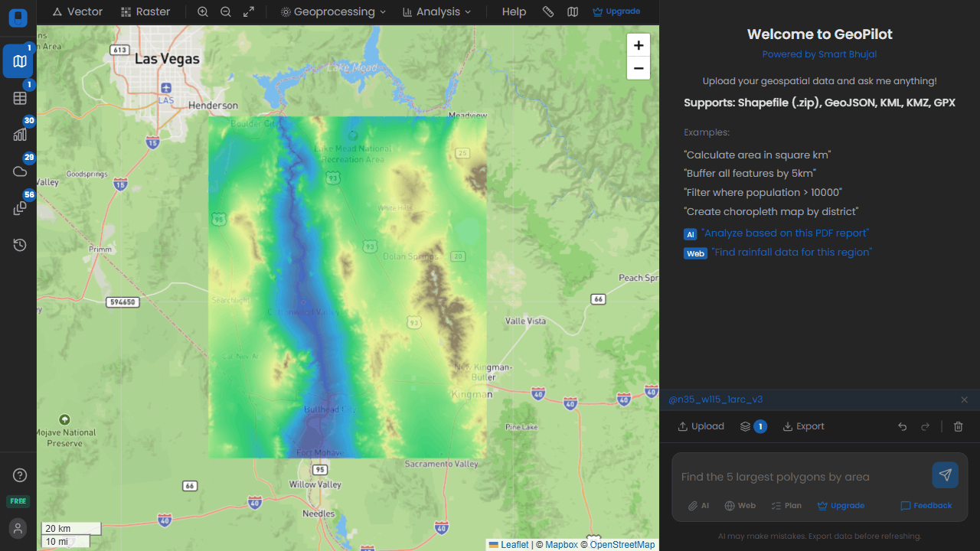980x551 pixels.
Task: Open the attribute table sidebar icon
Action: point(18,98)
